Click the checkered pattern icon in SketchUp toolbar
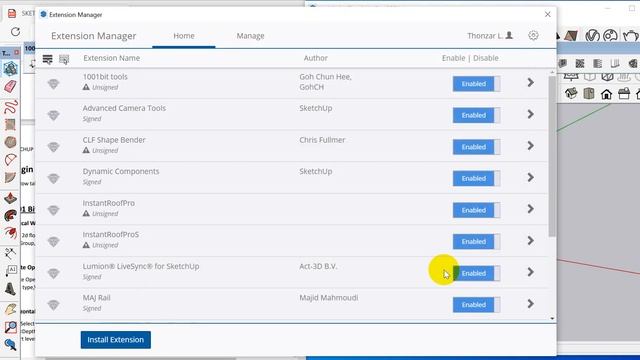640x360 pixels. (x=580, y=63)
